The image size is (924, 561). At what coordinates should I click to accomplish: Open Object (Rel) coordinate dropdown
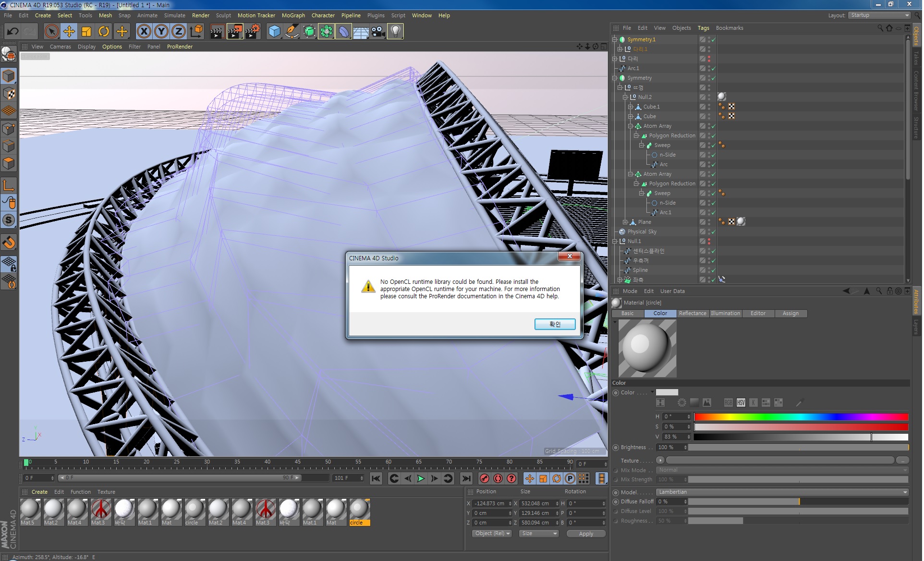pyautogui.click(x=492, y=534)
